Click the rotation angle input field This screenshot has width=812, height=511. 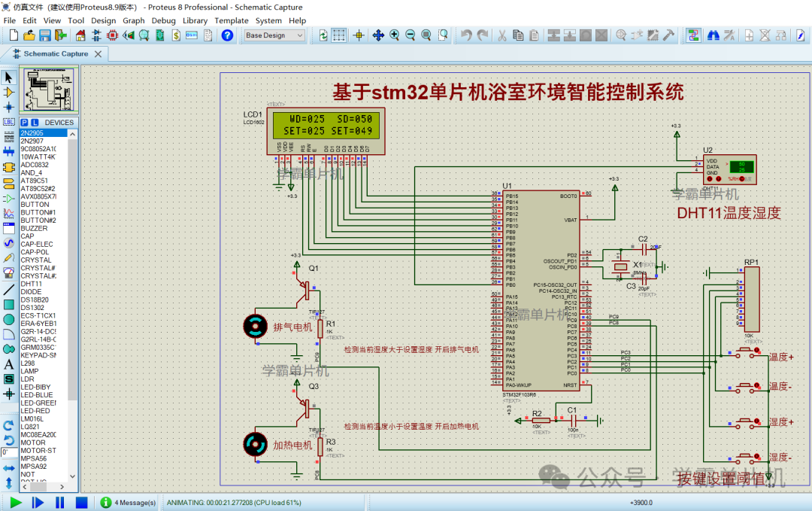coord(8,452)
